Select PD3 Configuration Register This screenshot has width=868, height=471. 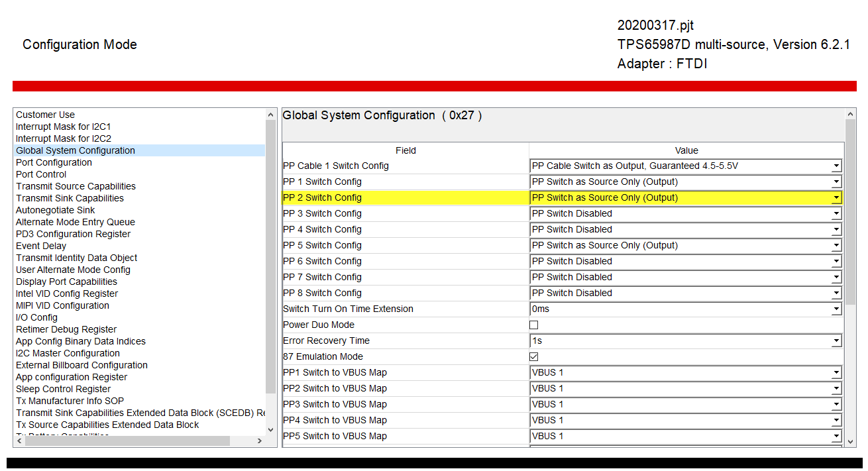click(x=73, y=234)
